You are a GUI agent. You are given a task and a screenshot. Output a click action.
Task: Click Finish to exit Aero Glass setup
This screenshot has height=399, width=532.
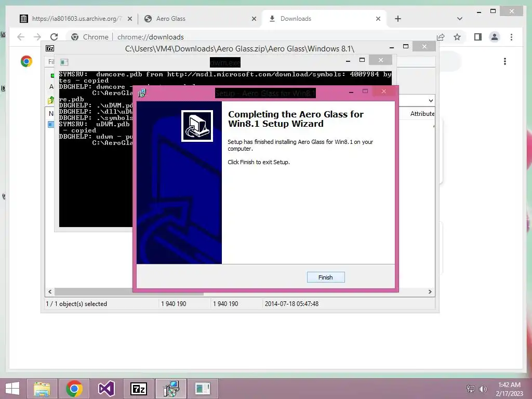[x=325, y=277]
